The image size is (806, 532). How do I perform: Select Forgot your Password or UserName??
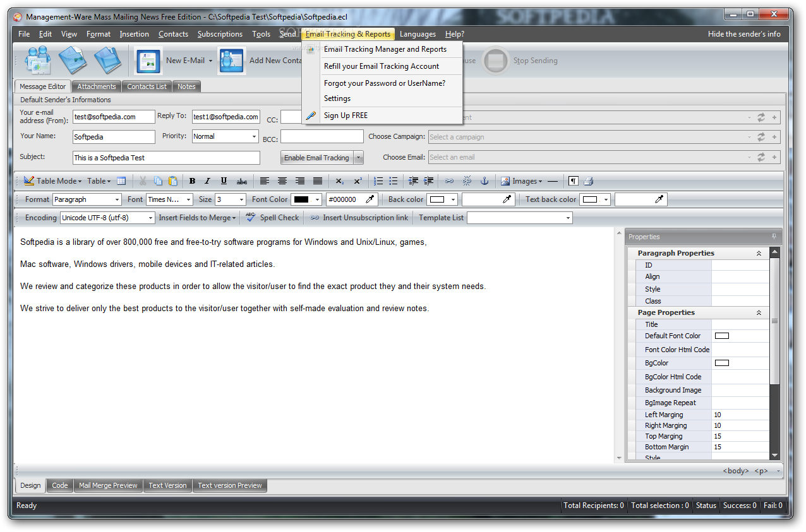385,83
